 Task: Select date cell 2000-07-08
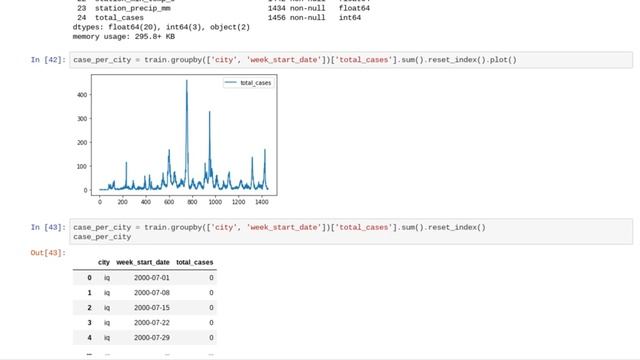click(151, 293)
